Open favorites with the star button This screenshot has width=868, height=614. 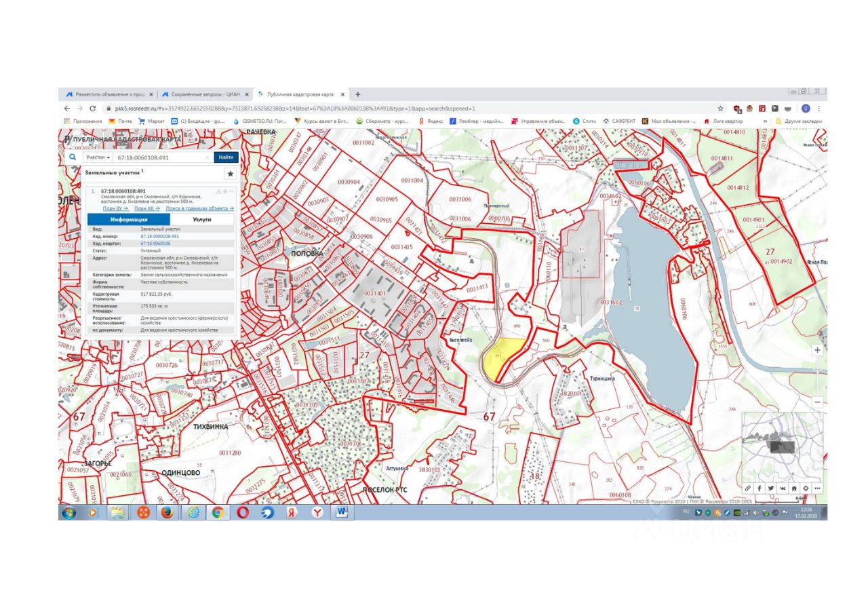click(x=230, y=174)
